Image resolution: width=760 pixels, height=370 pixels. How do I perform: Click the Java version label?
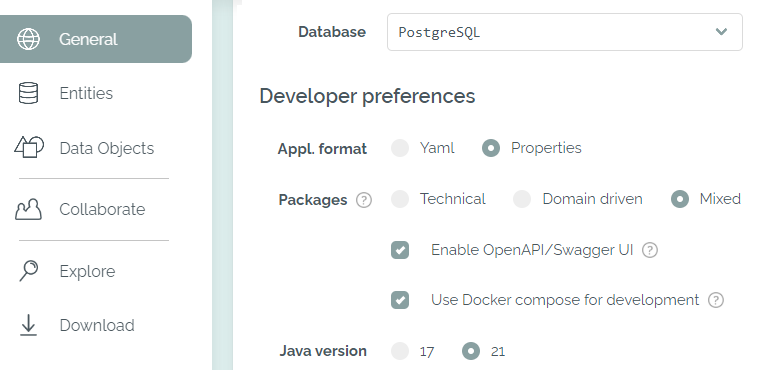click(323, 351)
